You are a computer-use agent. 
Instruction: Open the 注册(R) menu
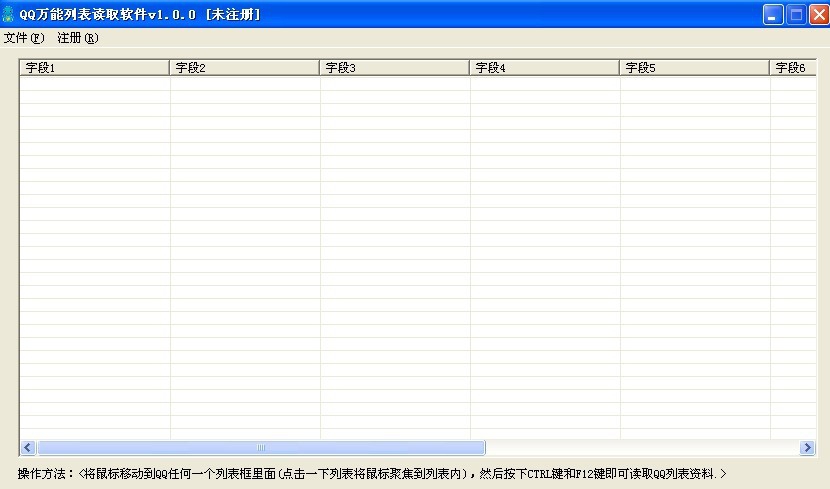77,38
